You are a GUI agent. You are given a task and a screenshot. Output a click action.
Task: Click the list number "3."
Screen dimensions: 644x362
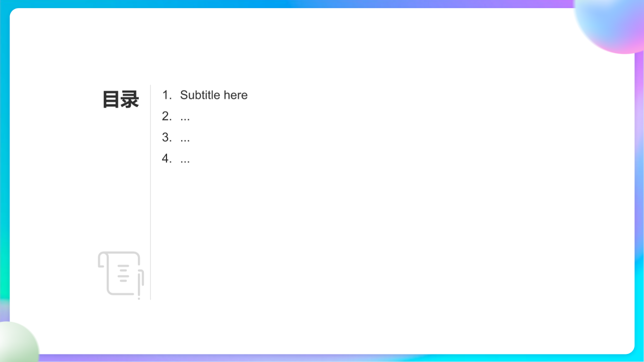[167, 137]
